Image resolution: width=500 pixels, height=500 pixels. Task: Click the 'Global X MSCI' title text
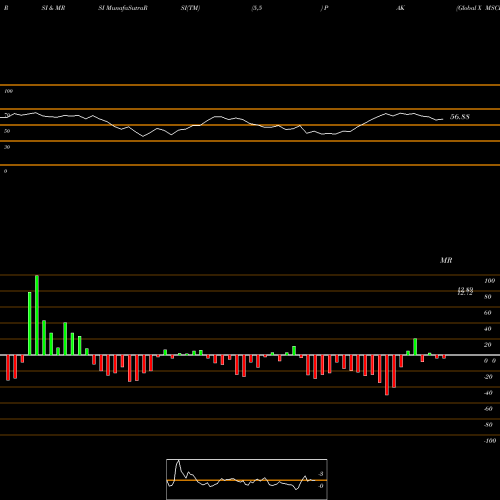pyautogui.click(x=478, y=8)
